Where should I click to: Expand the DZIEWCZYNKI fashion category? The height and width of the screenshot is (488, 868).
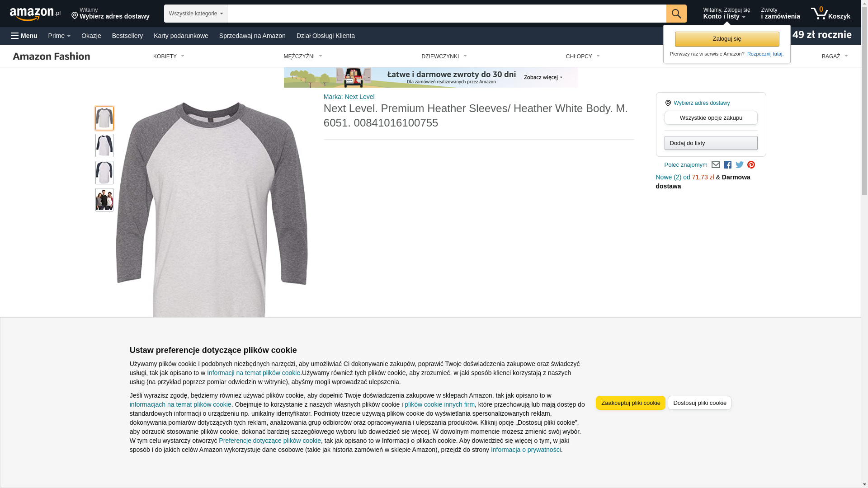(444, 56)
